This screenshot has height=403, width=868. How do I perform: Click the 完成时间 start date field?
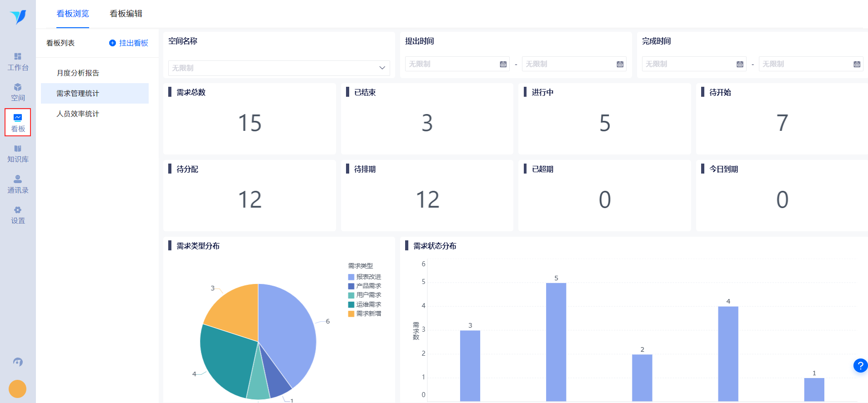694,64
